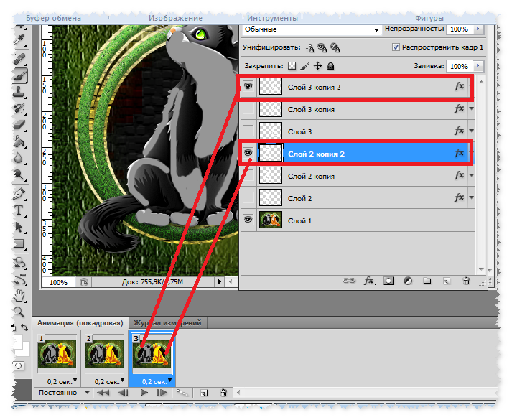Viewport: 512px width, 420px height.
Task: Expand effects of Слой 3
Action: click(472, 131)
